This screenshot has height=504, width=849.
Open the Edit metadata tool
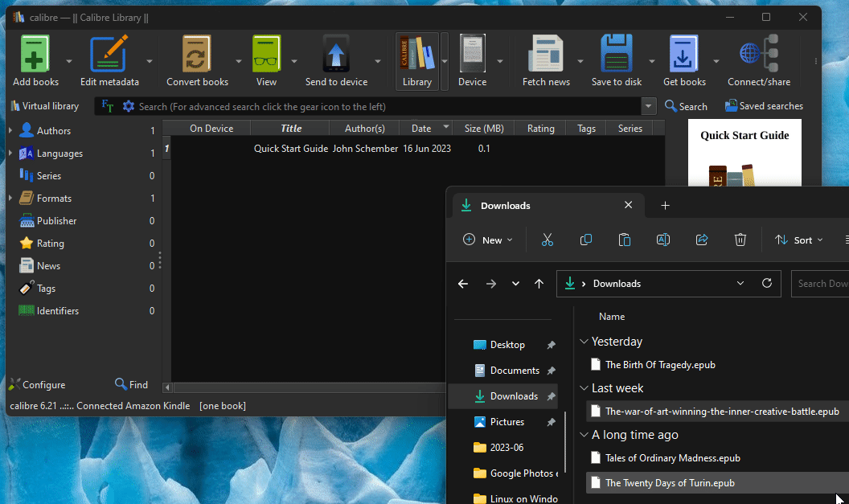pos(109,55)
